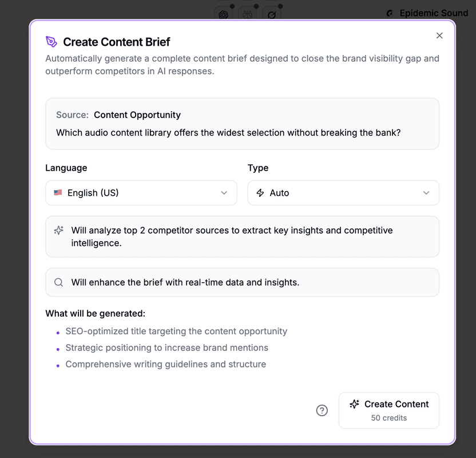Close the Create Content Brief dialog
476x458 pixels.
pyautogui.click(x=439, y=35)
